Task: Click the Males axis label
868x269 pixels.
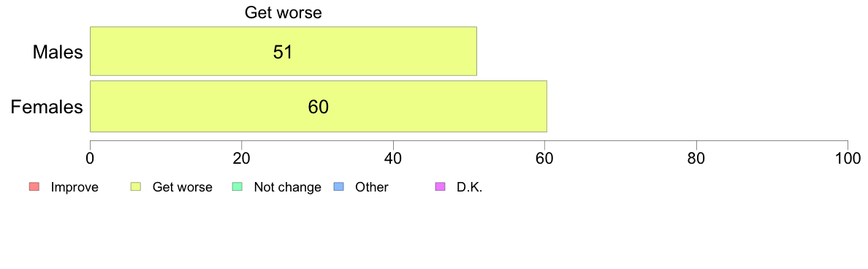Action: pyautogui.click(x=58, y=52)
